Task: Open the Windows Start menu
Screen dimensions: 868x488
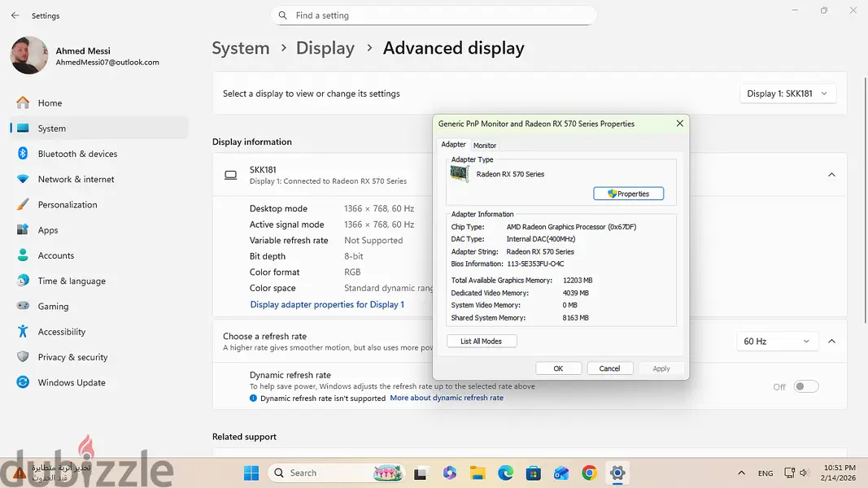Action: 251,473
